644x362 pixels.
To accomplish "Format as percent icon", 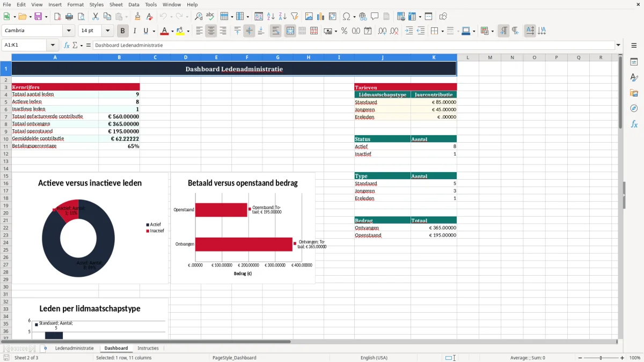I will tap(344, 31).
